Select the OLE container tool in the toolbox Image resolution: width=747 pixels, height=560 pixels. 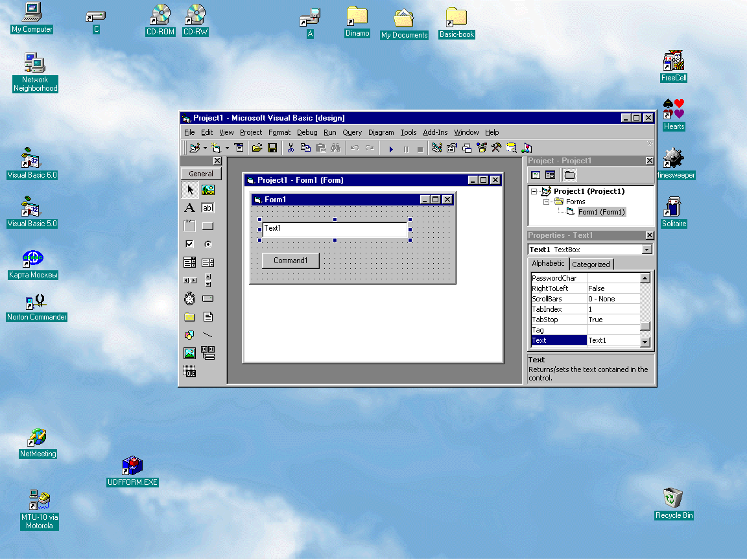pos(190,371)
